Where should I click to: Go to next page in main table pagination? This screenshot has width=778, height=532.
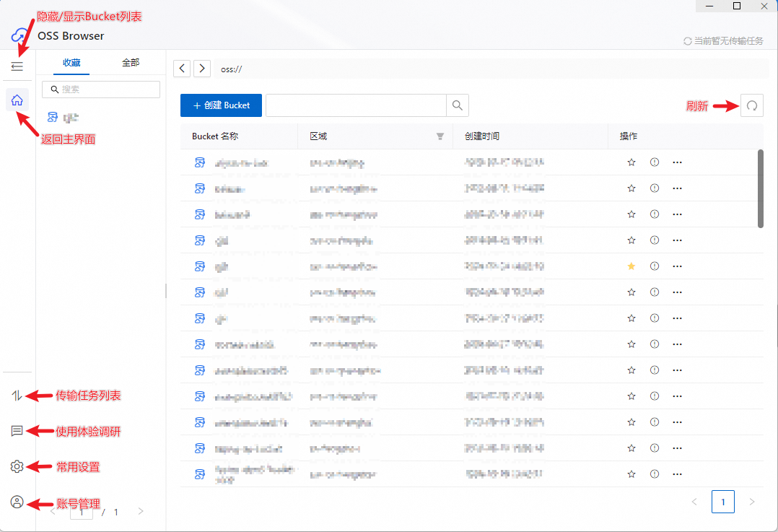point(752,502)
